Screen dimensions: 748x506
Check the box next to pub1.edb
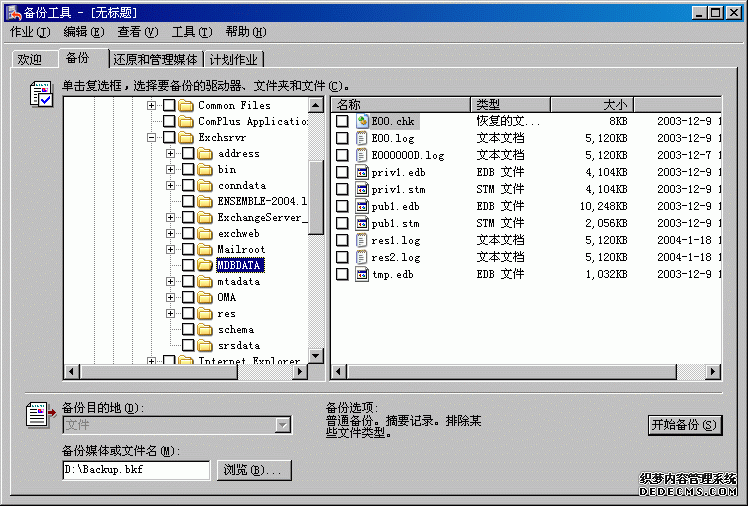(x=342, y=206)
